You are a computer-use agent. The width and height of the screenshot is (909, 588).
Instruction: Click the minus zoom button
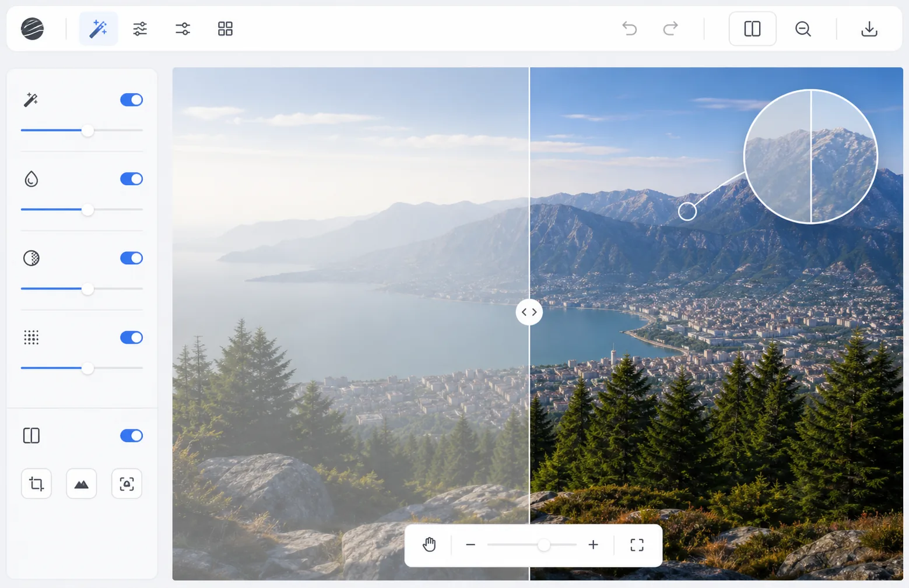[x=471, y=545]
